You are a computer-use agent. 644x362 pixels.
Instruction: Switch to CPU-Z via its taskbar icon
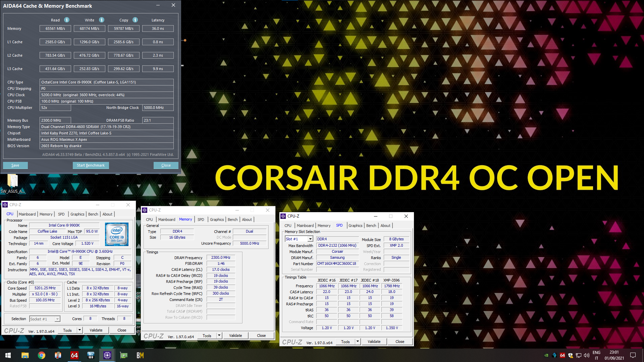(x=107, y=355)
